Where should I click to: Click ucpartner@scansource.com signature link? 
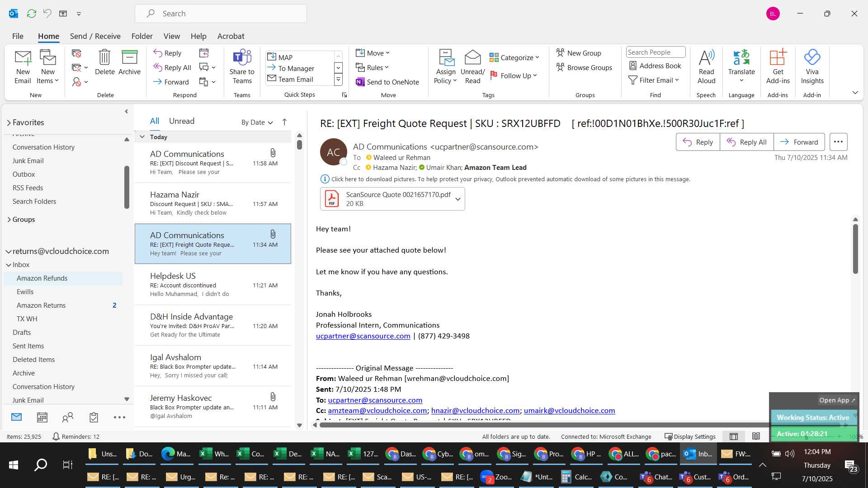[x=363, y=336]
